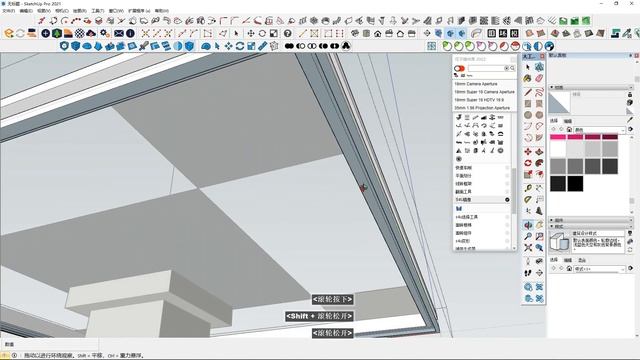Switch to materials 编辑 (Edit) tab
640x360 pixels.
pyautogui.click(x=568, y=121)
